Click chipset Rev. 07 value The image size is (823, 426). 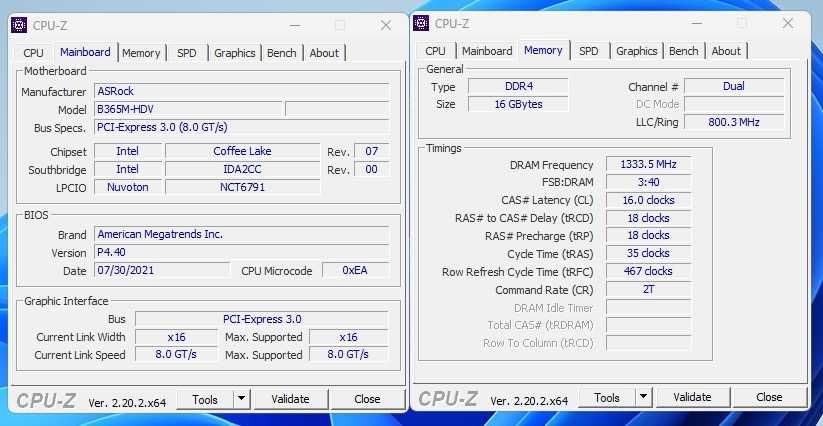pyautogui.click(x=372, y=151)
